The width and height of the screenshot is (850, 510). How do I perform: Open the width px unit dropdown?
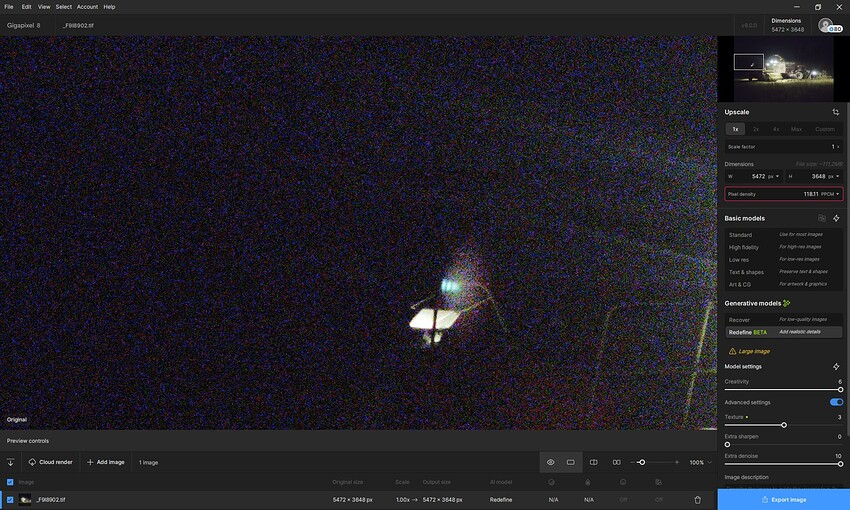click(774, 177)
